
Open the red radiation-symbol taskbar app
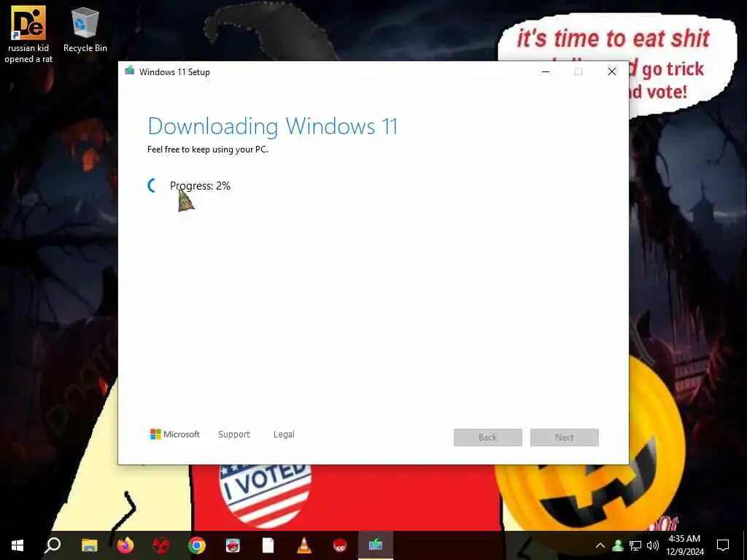pyautogui.click(x=161, y=545)
